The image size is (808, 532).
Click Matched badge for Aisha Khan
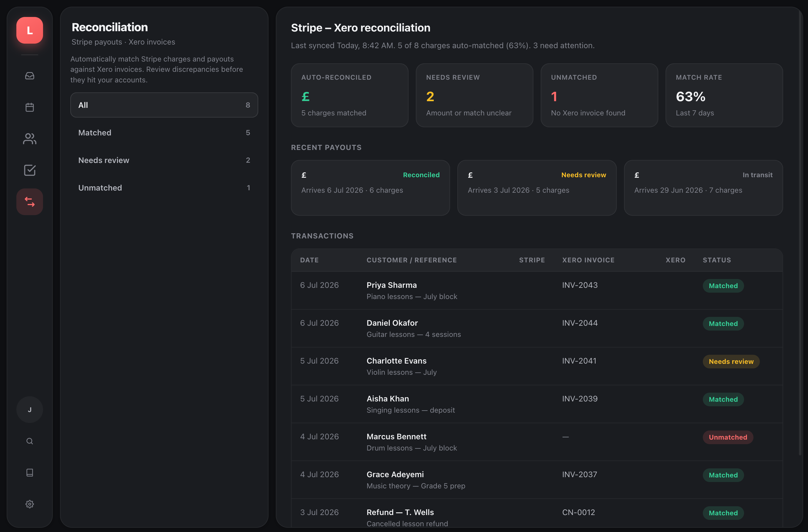tap(723, 399)
